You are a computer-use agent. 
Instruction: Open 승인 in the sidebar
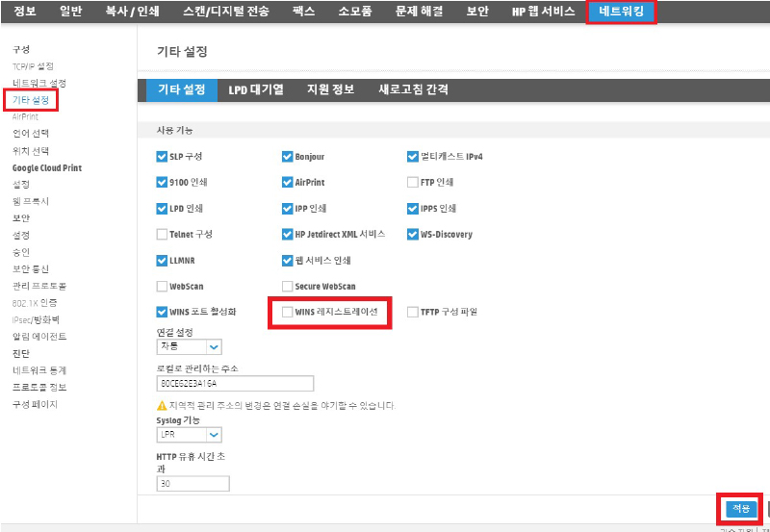coord(21,252)
